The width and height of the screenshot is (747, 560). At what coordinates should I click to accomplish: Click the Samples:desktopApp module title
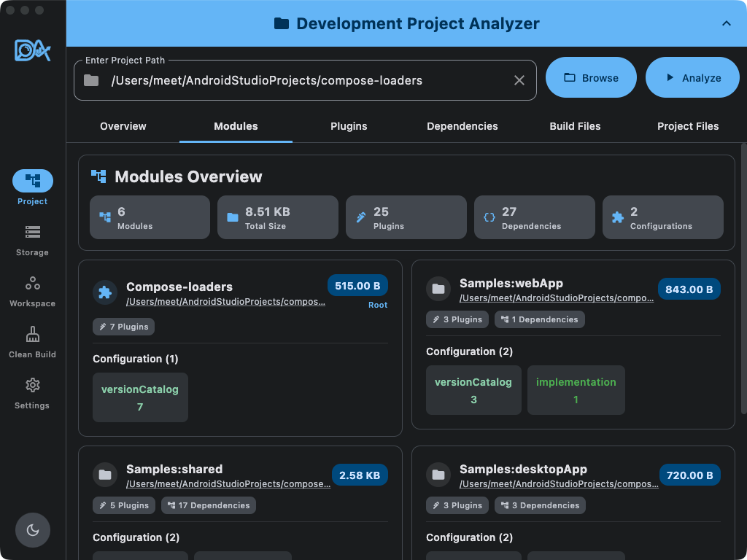[x=523, y=469]
